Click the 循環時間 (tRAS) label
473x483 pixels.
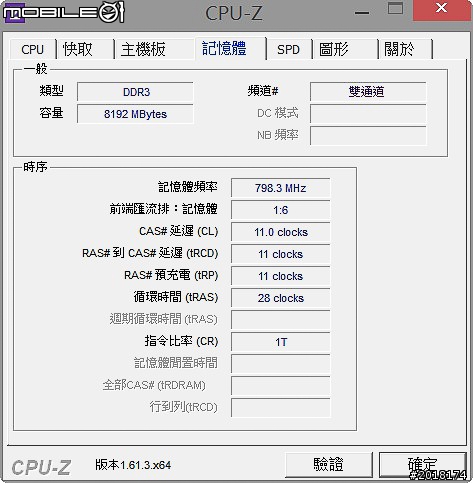pos(176,297)
